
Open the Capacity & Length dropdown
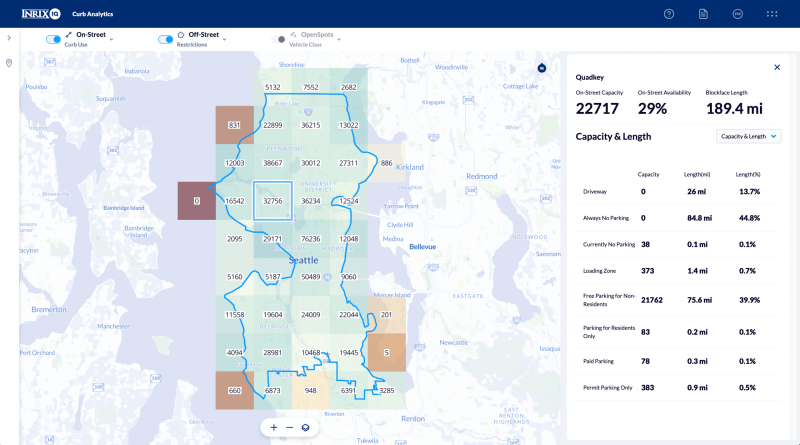click(x=748, y=136)
